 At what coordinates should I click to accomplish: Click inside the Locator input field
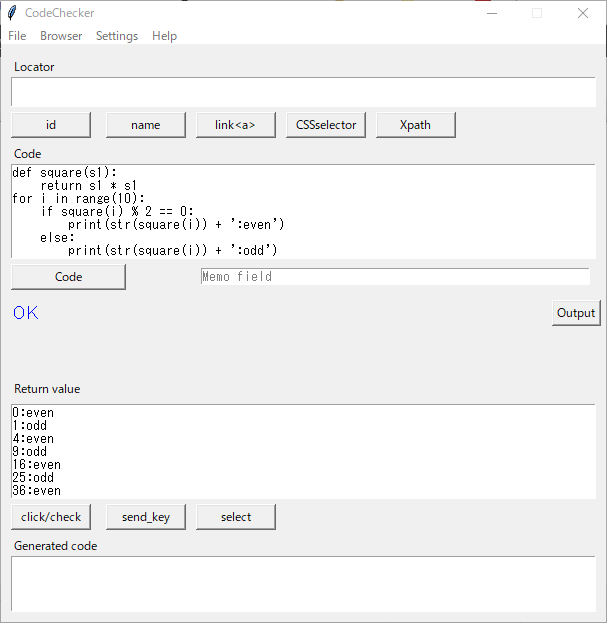(304, 92)
